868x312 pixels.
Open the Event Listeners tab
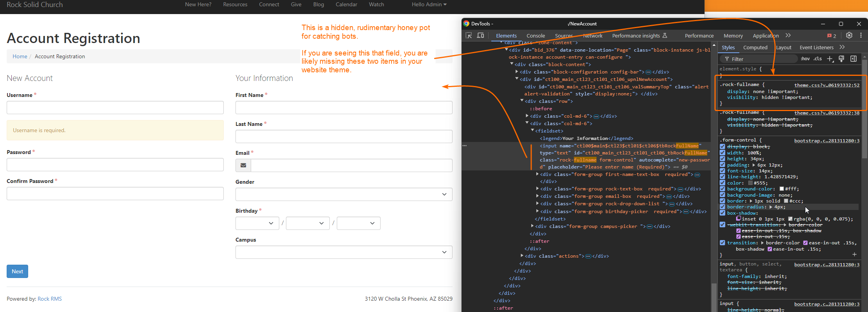click(816, 47)
